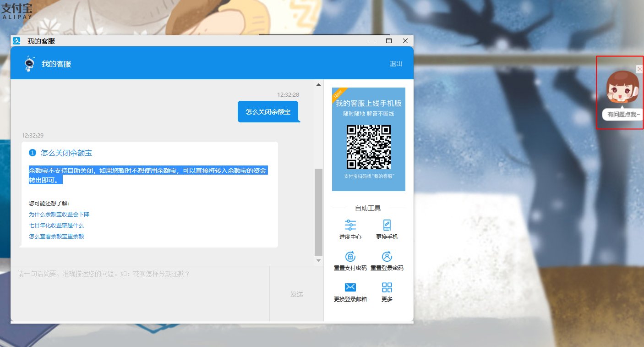
Task: Click the chat scrollbar up arrow
Action: tap(318, 84)
